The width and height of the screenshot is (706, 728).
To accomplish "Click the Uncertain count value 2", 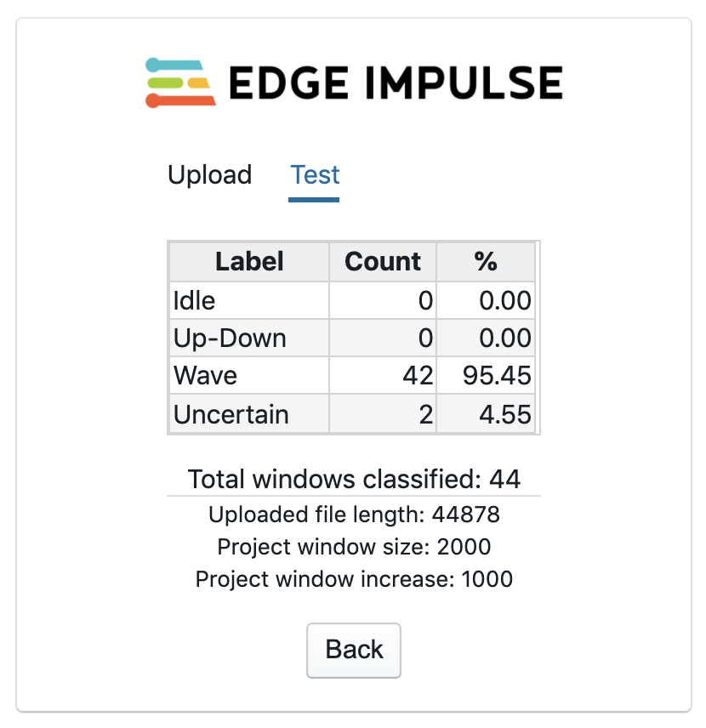I will [425, 414].
